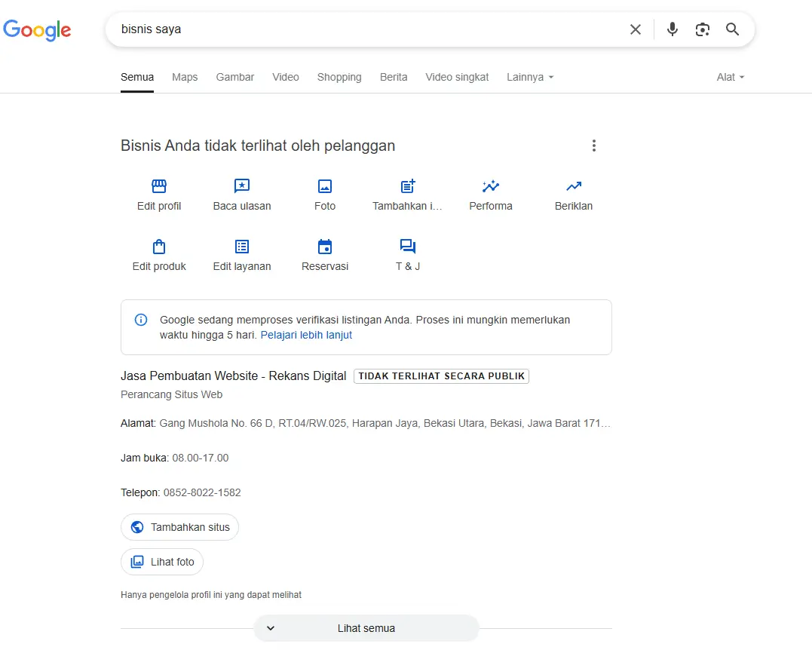The width and height of the screenshot is (812, 650).
Task: Click the phone number 0852-8022-1582
Action: [202, 492]
